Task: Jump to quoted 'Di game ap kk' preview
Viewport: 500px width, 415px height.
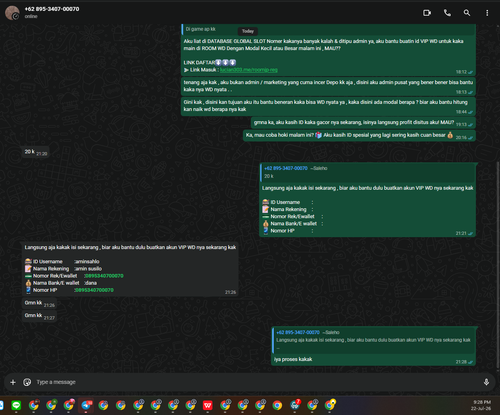Action: tap(328, 29)
